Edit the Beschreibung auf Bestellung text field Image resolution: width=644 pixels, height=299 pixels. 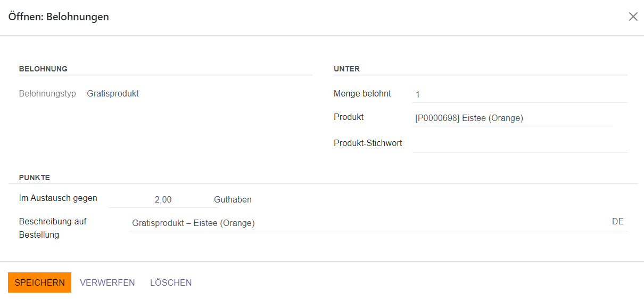pos(367,223)
